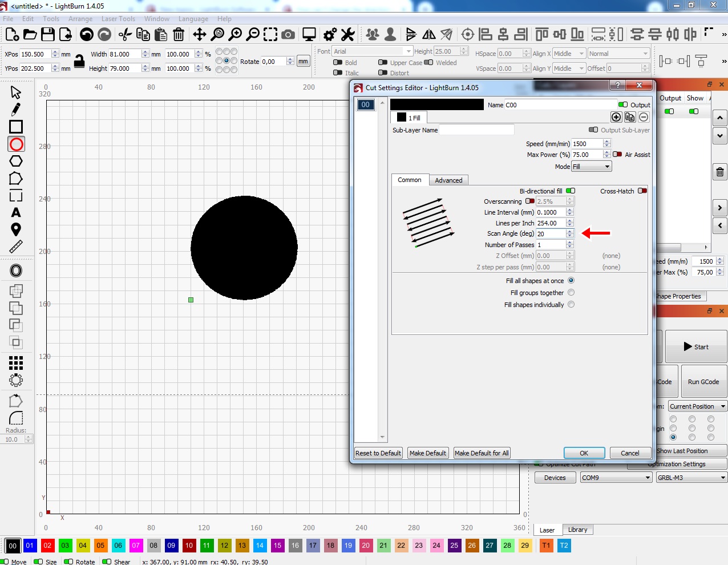Open Settings gears icon
The height and width of the screenshot is (565, 728).
[x=330, y=35]
